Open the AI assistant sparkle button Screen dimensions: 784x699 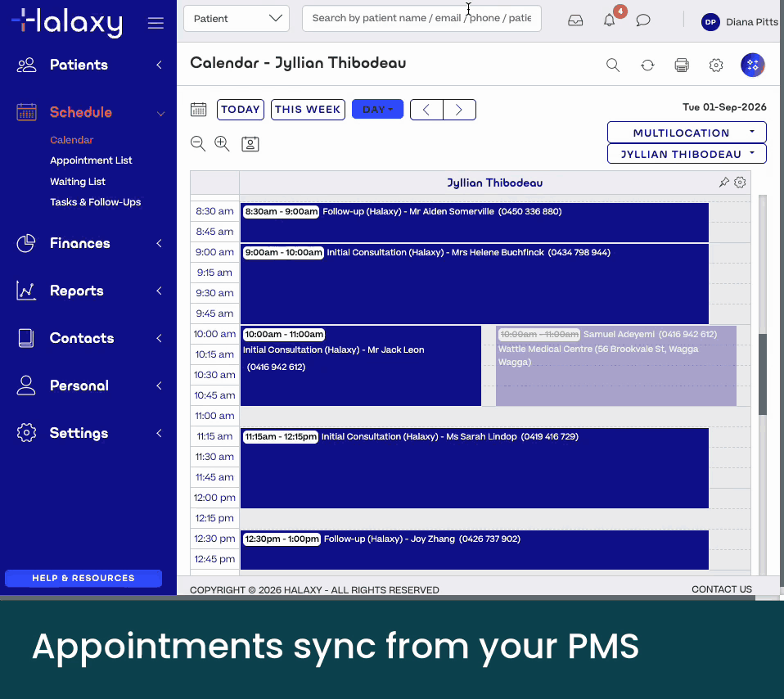pos(753,65)
